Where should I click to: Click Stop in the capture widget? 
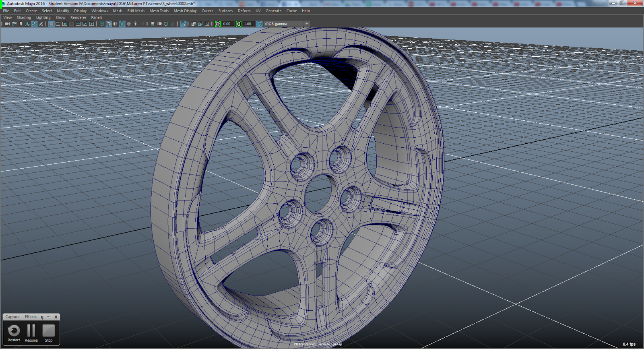49,333
